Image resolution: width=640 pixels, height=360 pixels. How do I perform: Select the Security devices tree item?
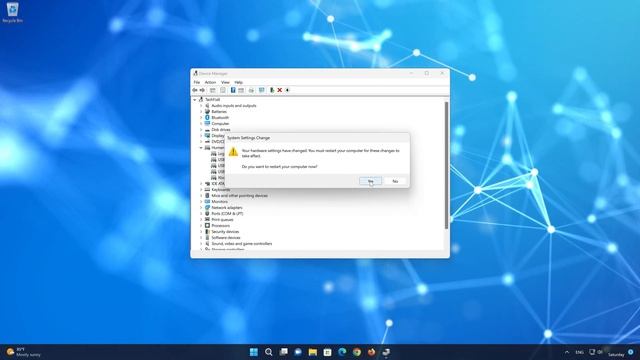coord(225,232)
